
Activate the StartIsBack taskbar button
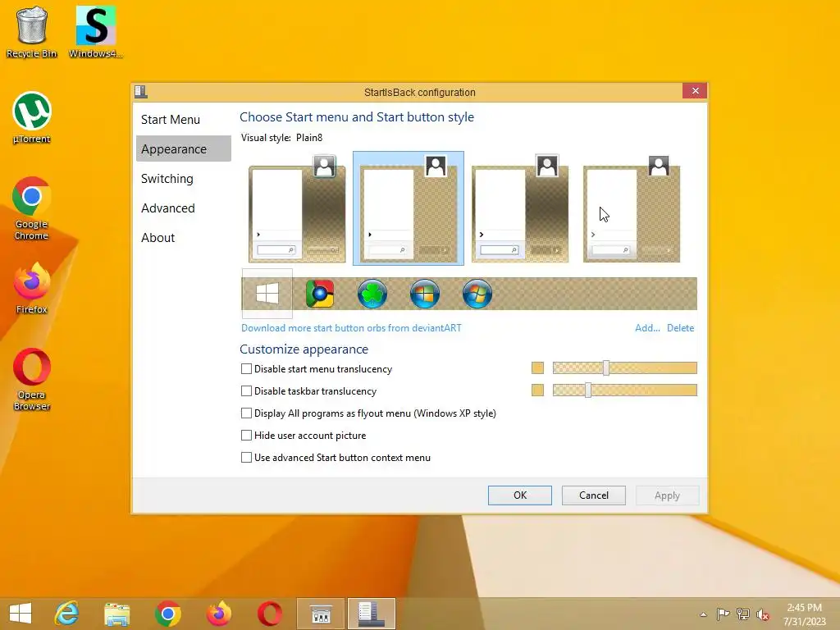372,614
